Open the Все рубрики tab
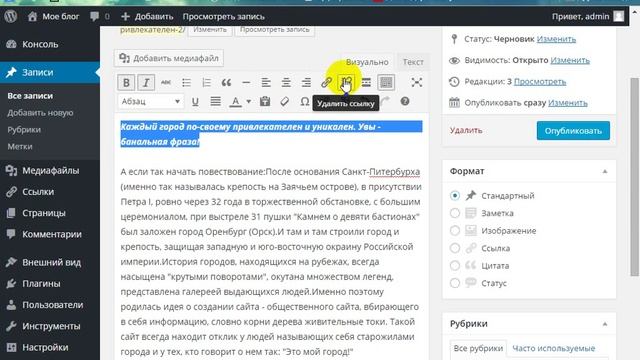 [478, 349]
